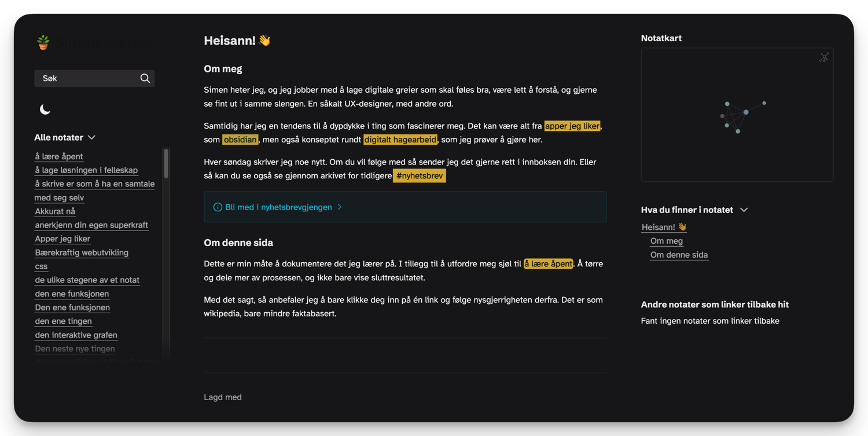868x436 pixels.
Task: Collapse the Alle notater list
Action: [x=91, y=138]
